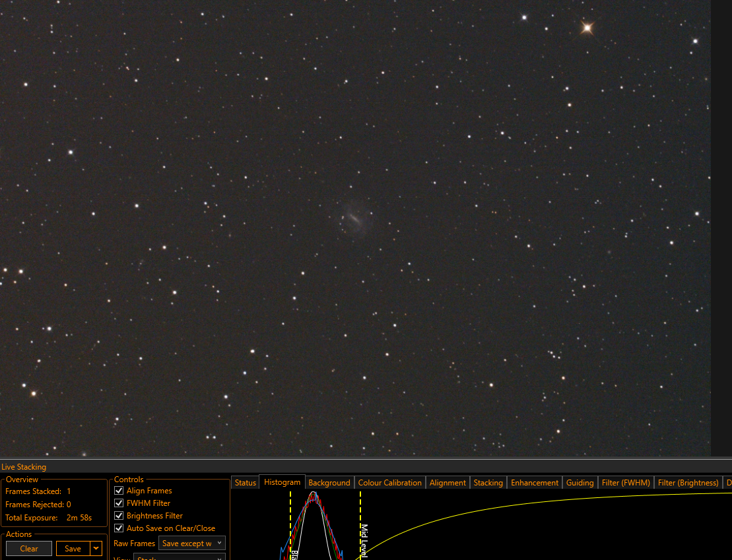Toggle the FWHM Filter checkbox
The width and height of the screenshot is (732, 560).
(x=119, y=503)
